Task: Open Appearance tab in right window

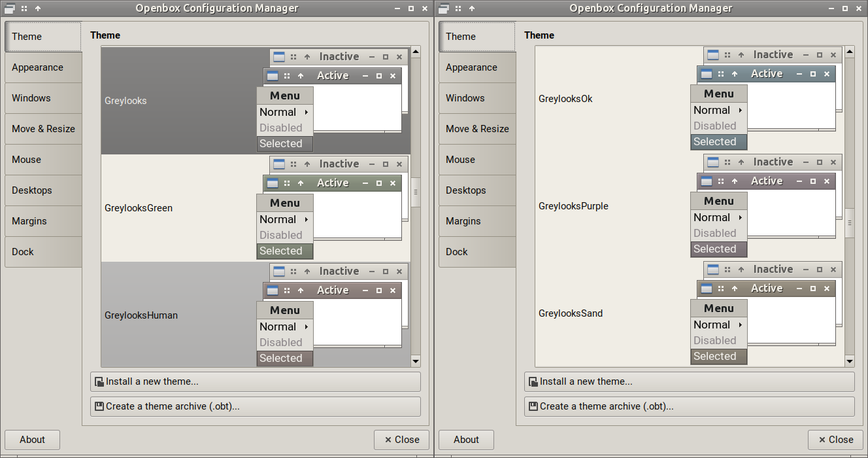Action: [477, 67]
